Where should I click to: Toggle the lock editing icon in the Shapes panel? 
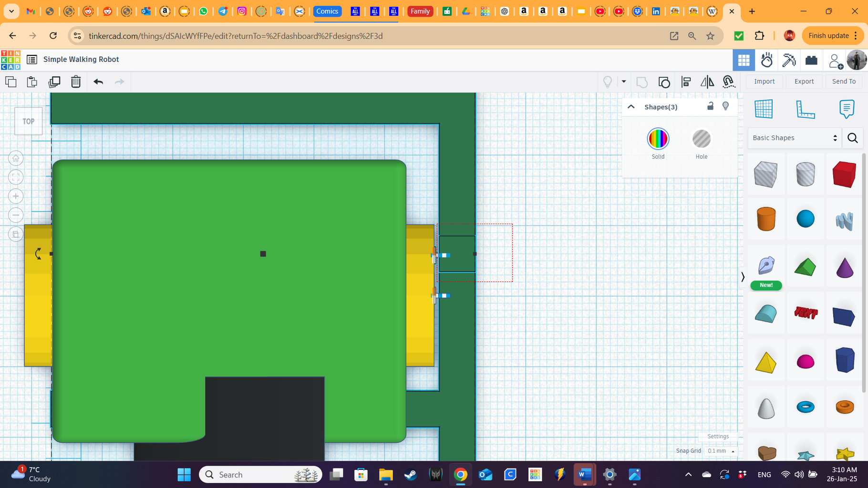pyautogui.click(x=710, y=106)
